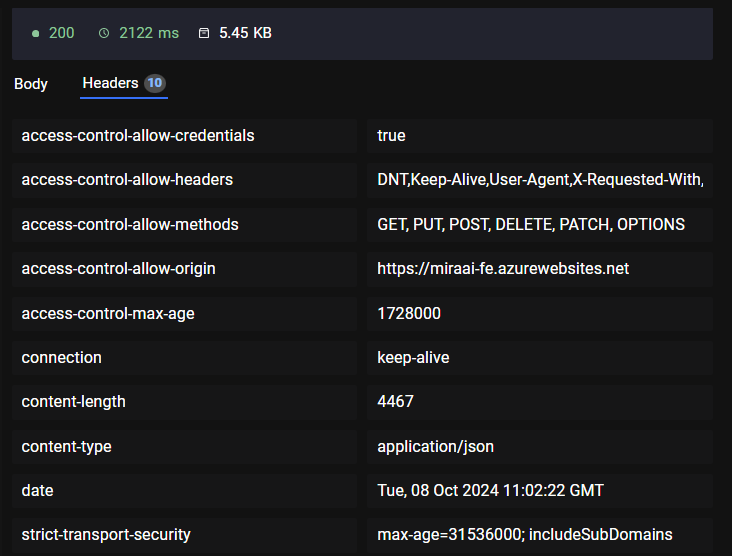Screen dimensions: 732x556
Task: Select the content-length header name
Action: 74,402
